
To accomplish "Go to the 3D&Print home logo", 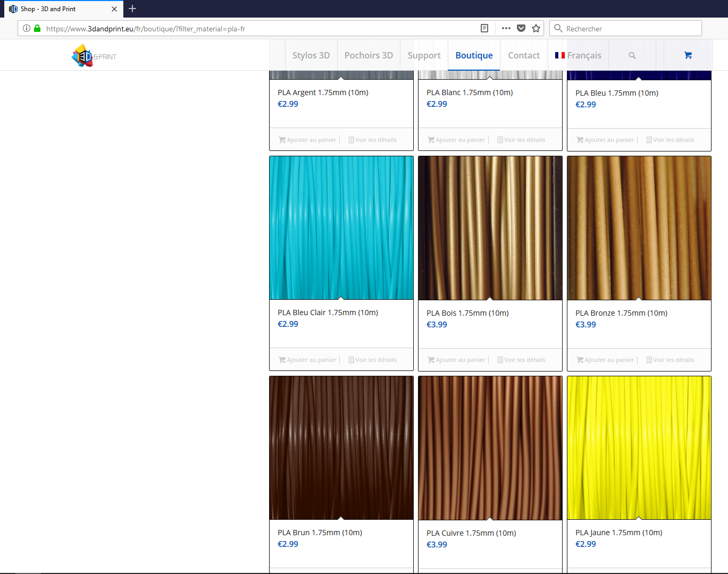I will coord(94,55).
